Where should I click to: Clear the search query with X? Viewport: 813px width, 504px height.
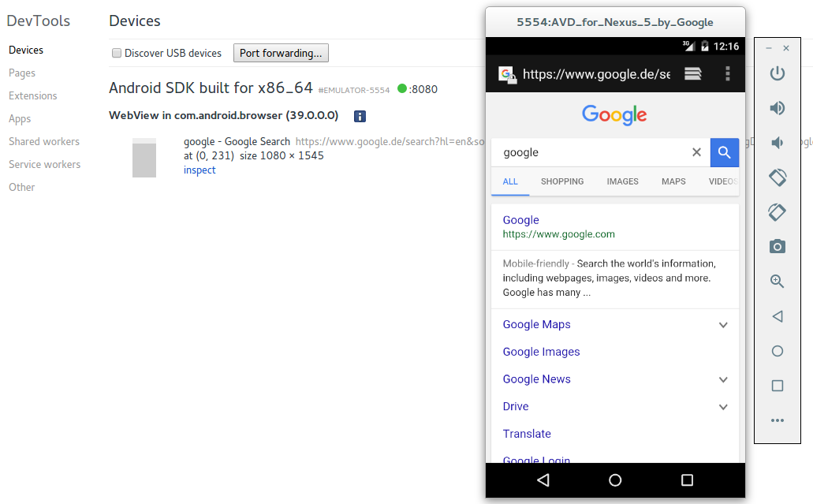696,152
